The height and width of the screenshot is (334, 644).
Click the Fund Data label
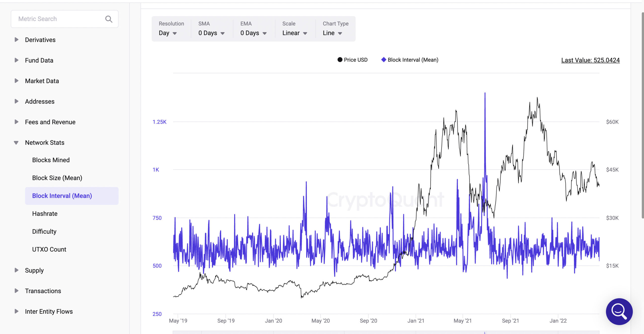(39, 60)
